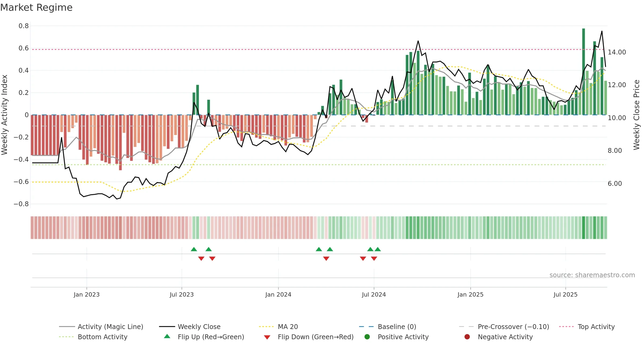Click the Weekly Close Price axis title
Image resolution: width=644 pixels, height=362 pixels.
pos(636,115)
